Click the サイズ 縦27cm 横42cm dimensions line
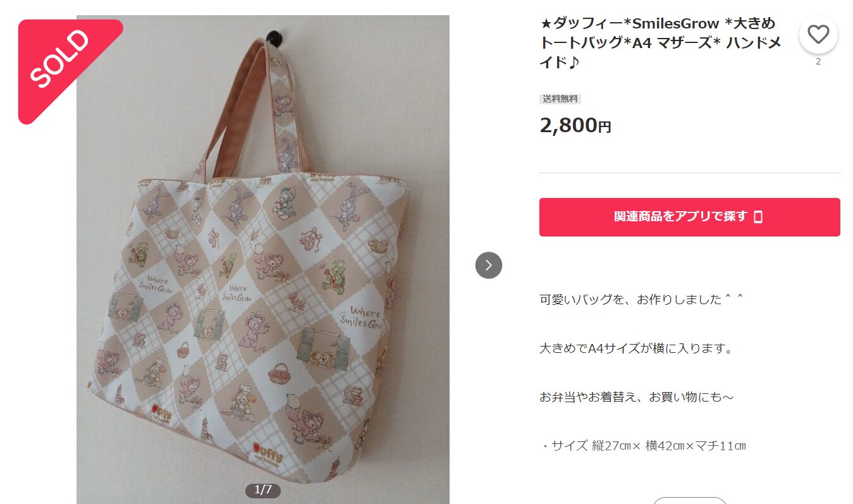Screen dimensions: 853x504 [643, 446]
